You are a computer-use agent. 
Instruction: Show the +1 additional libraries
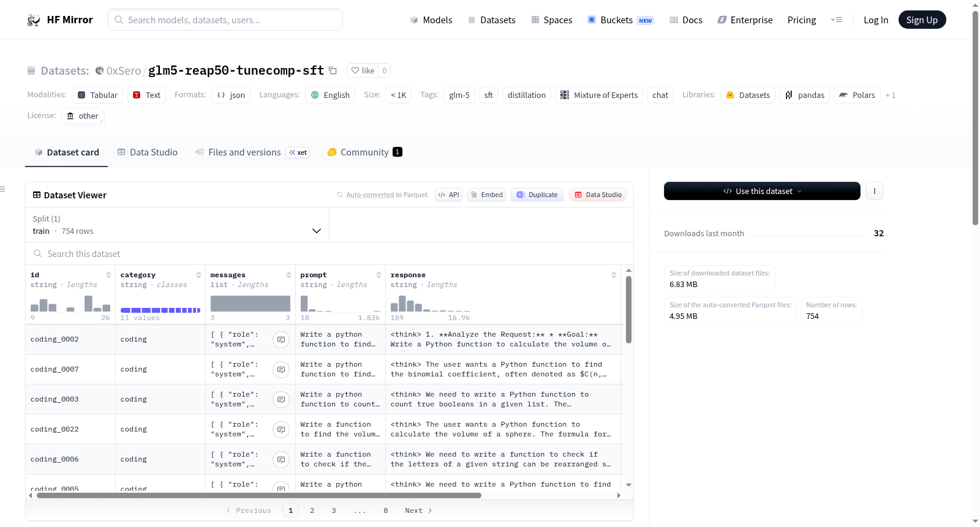891,95
